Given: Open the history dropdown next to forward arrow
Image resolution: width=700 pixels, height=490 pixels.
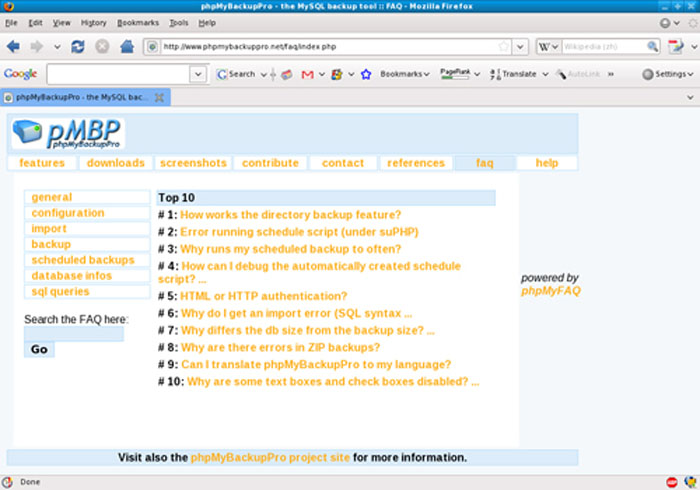Looking at the screenshot, I should pyautogui.click(x=57, y=46).
